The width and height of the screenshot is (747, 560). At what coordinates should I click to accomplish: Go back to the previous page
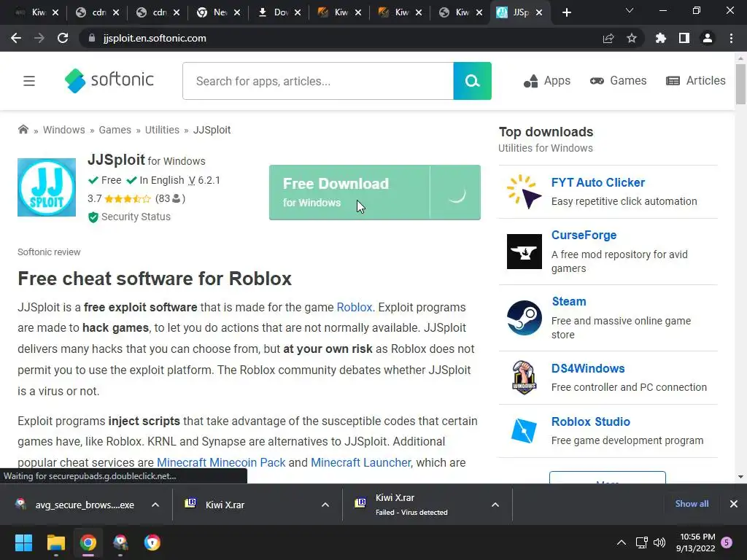tap(16, 38)
